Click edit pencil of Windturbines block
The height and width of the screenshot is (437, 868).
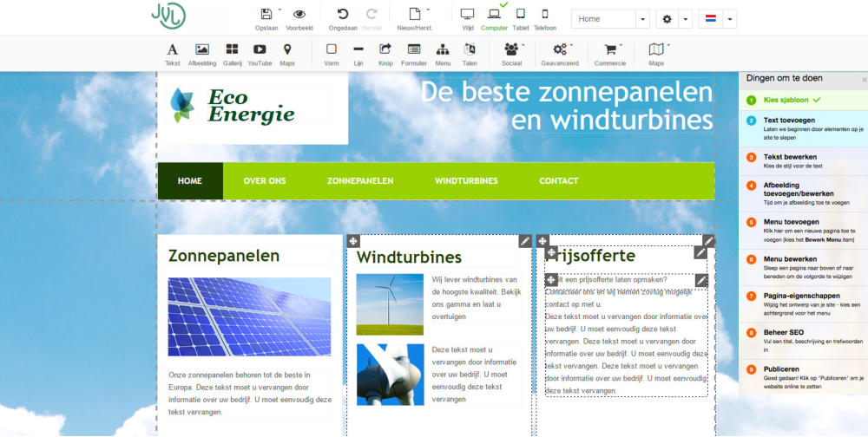coord(525,241)
